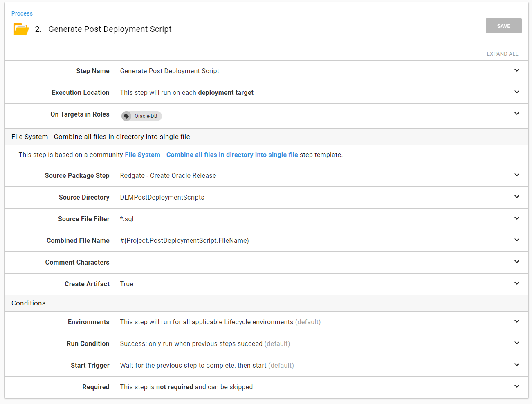This screenshot has height=404, width=532.
Task: Expand the Environments condition chevron
Action: [517, 321]
